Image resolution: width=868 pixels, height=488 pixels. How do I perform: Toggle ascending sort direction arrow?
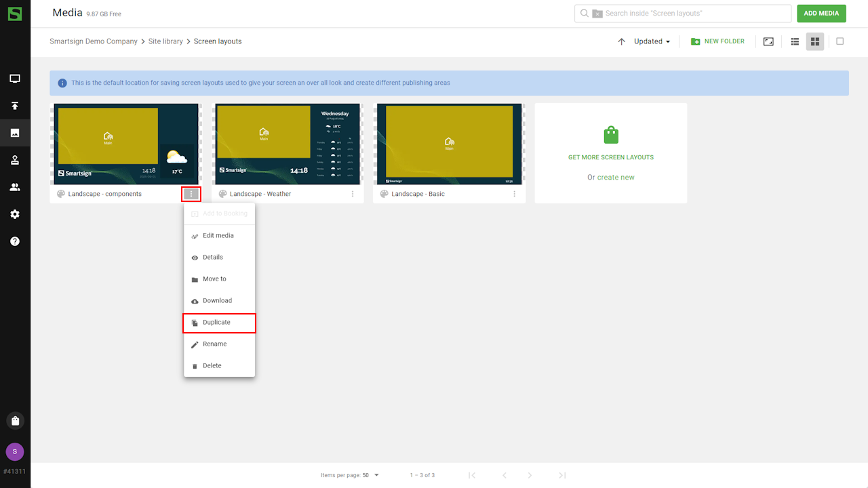click(x=621, y=41)
